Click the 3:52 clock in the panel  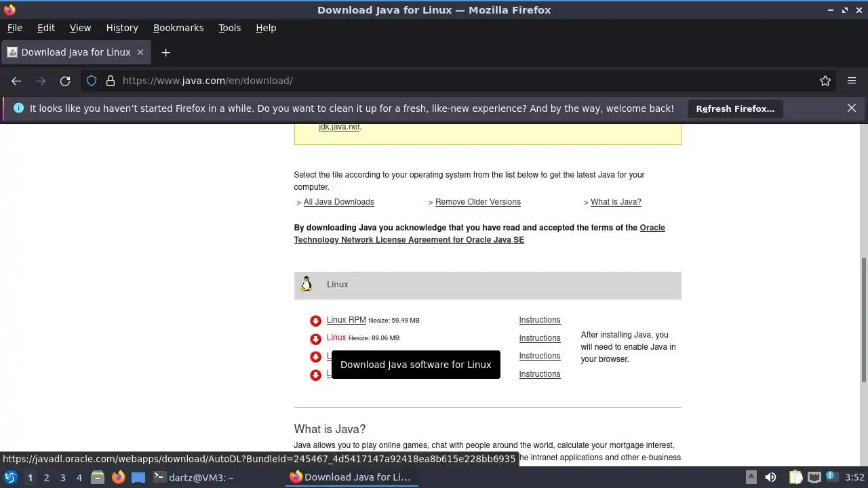click(854, 477)
